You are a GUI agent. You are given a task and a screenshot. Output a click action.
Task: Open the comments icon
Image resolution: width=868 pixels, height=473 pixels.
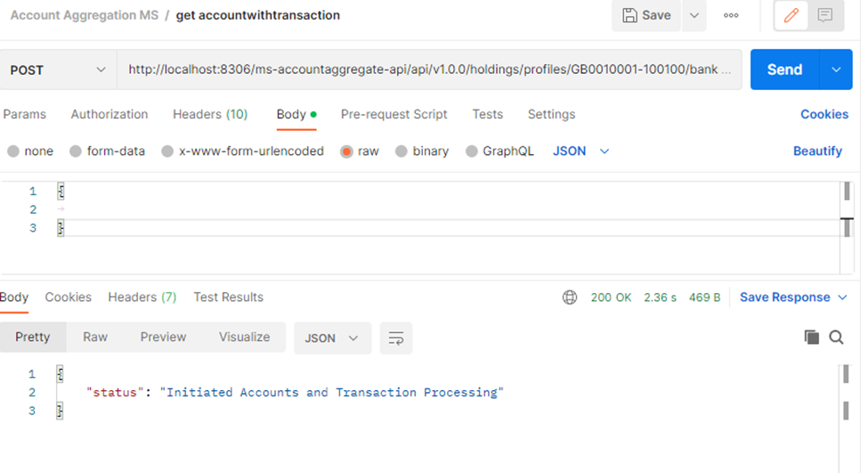pos(824,15)
